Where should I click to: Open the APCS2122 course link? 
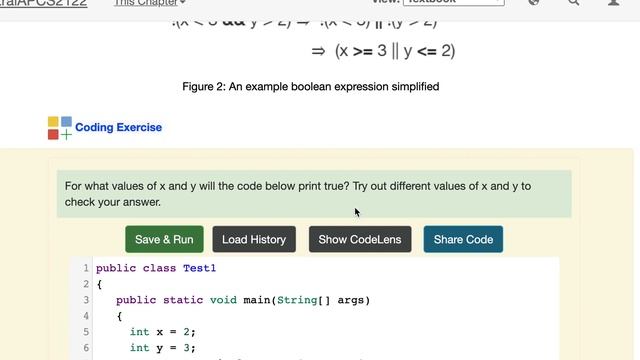click(43, 3)
